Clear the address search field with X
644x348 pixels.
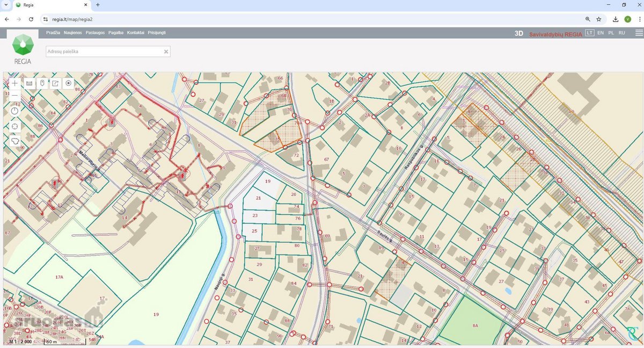click(x=166, y=52)
